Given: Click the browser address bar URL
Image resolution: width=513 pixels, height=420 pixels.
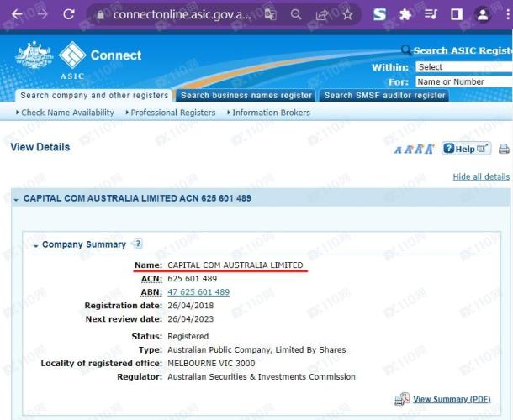Looking at the screenshot, I should (x=182, y=14).
